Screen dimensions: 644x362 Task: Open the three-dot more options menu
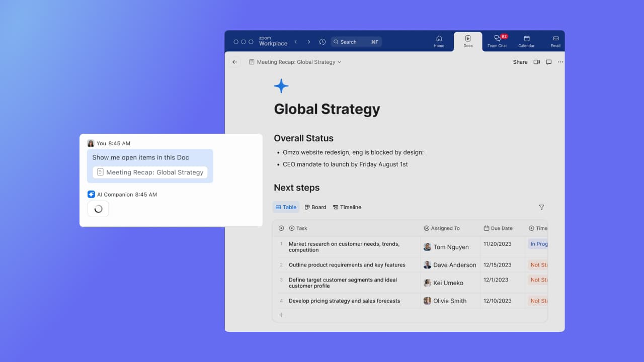point(560,62)
